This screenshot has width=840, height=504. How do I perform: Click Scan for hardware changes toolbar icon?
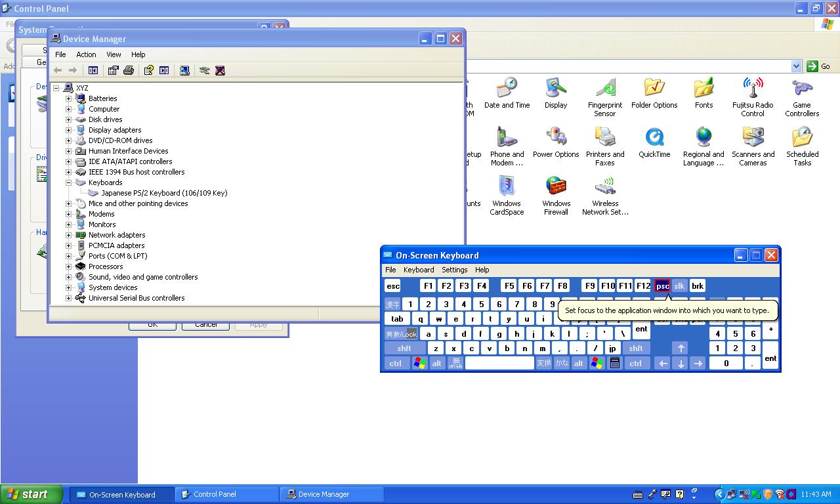(x=184, y=70)
